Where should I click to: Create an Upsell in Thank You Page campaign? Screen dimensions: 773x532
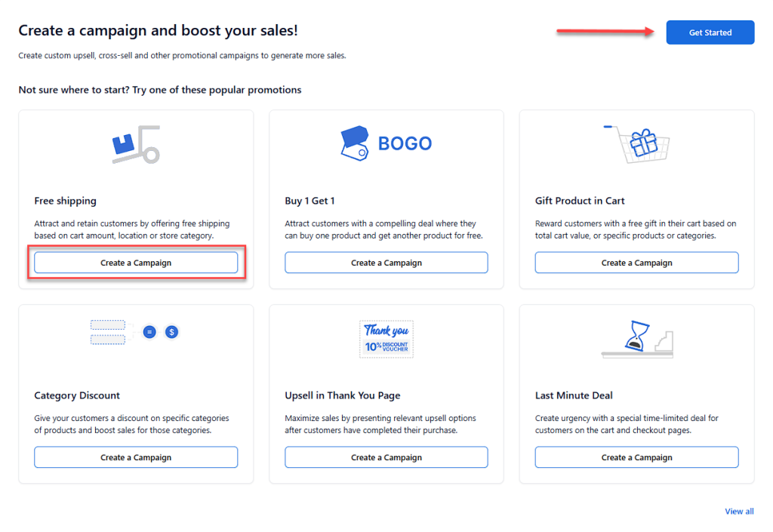click(386, 457)
